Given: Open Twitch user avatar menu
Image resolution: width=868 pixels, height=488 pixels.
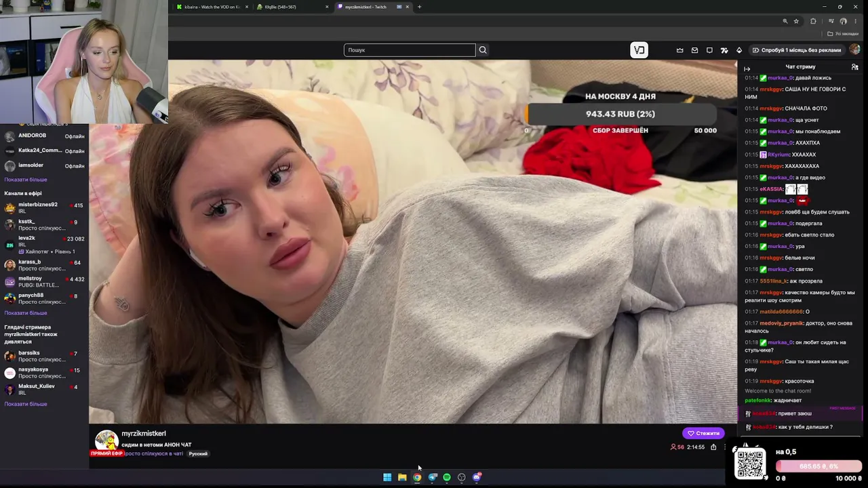Looking at the screenshot, I should (x=854, y=50).
